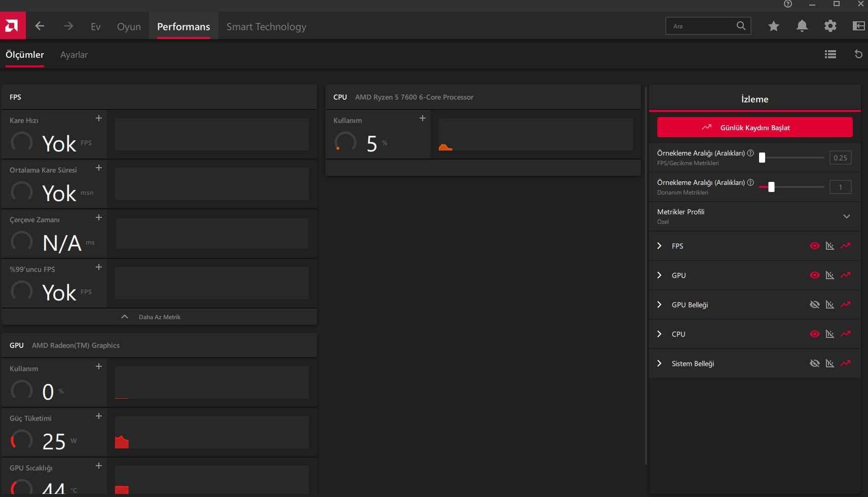The width and height of the screenshot is (868, 497).
Task: Select the İzleme panel header
Action: [x=754, y=99]
